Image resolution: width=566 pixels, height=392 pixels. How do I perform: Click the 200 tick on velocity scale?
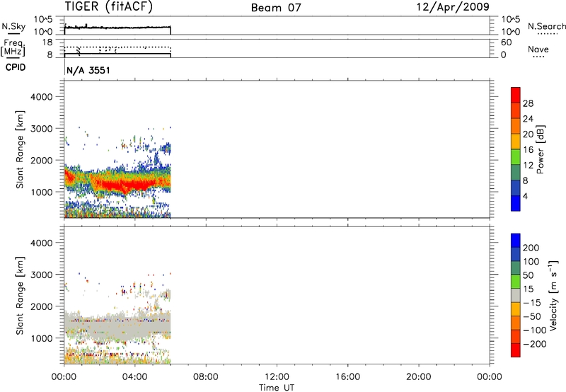click(531, 248)
